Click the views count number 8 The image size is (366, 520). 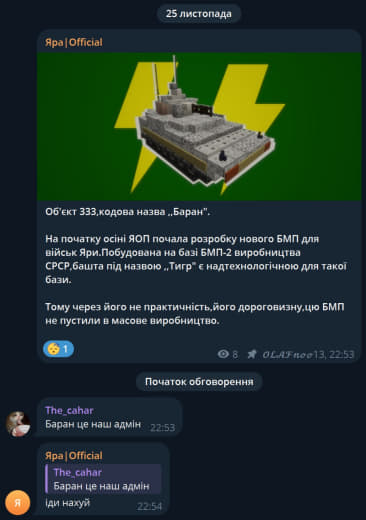pos(235,354)
